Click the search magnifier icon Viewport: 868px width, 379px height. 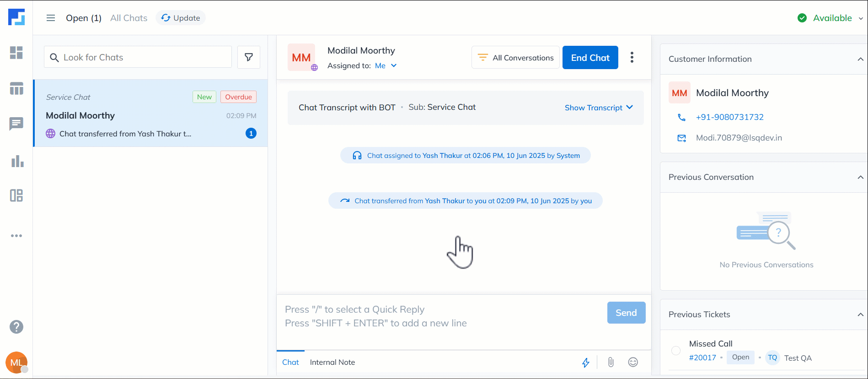tap(54, 58)
